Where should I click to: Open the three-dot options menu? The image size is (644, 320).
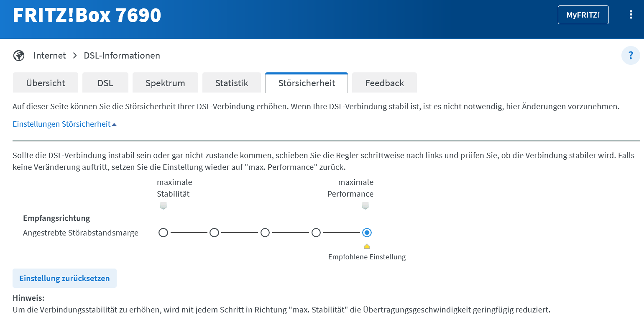pos(631,15)
